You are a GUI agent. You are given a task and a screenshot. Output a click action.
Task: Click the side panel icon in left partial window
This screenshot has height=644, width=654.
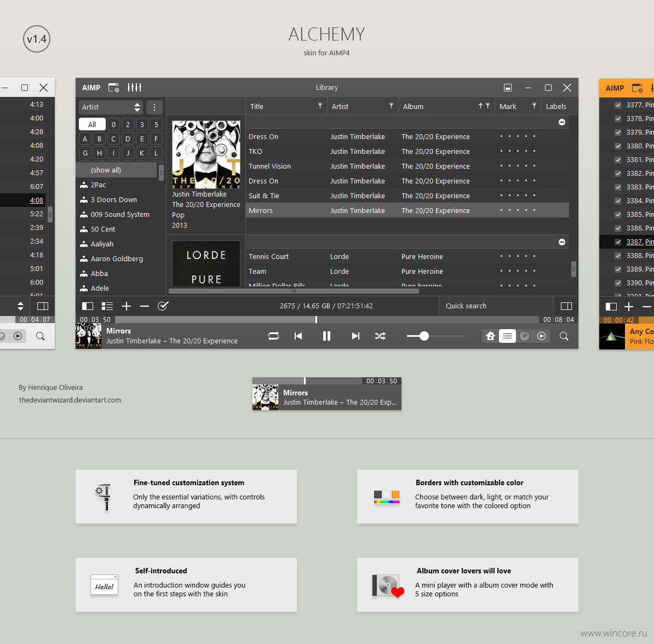43,306
